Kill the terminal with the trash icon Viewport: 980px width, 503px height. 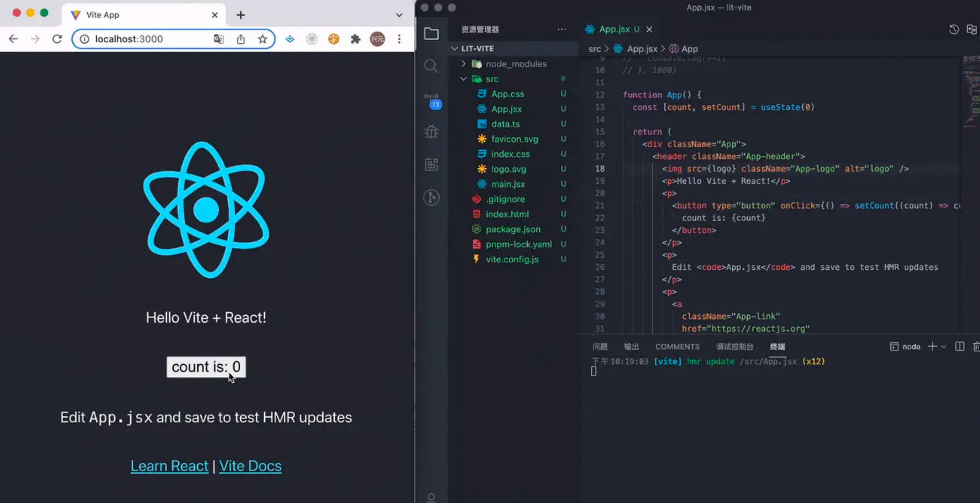point(977,346)
